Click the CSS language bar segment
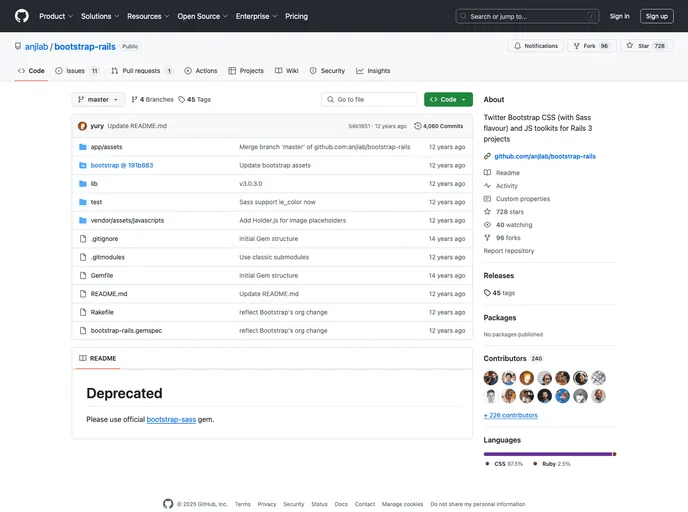The height and width of the screenshot is (512, 688). tap(548, 454)
